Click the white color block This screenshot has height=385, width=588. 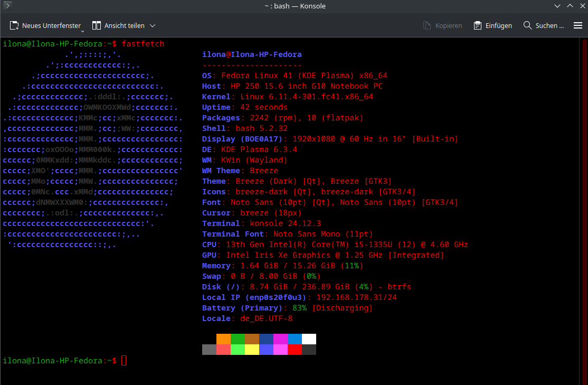(x=309, y=339)
